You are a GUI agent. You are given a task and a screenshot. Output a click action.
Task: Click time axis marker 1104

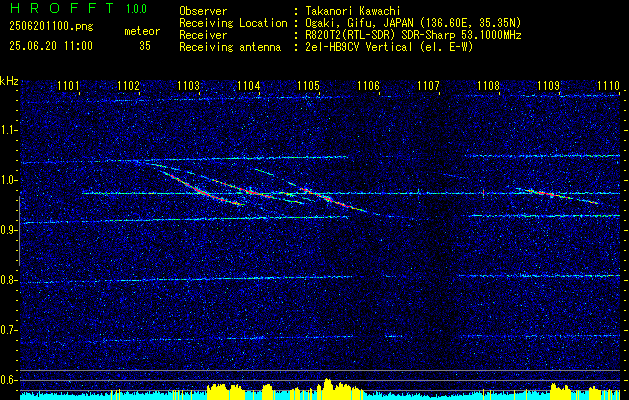click(x=249, y=85)
